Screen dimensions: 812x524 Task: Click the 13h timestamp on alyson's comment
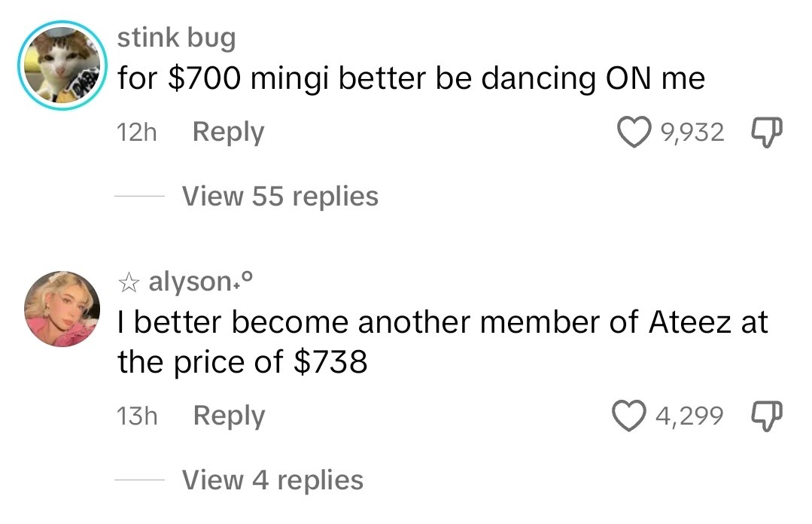pos(136,414)
